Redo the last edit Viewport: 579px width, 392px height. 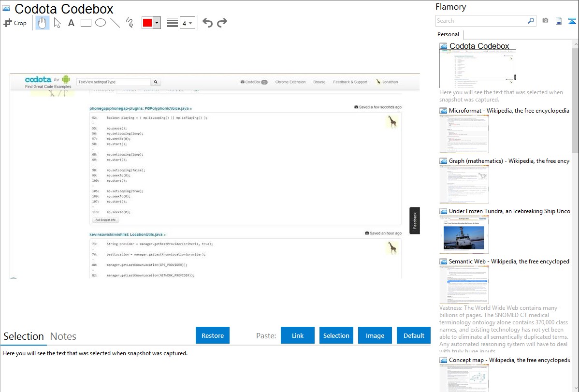pos(222,23)
